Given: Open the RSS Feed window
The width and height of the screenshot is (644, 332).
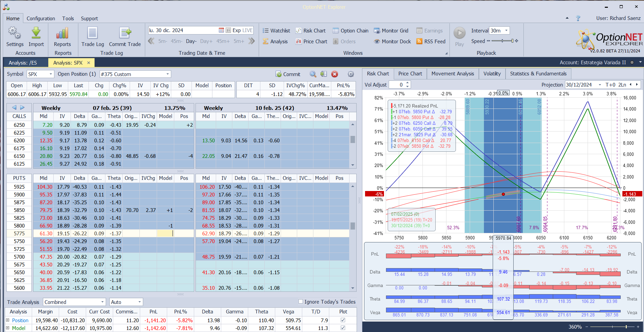Looking at the screenshot, I should pos(431,42).
